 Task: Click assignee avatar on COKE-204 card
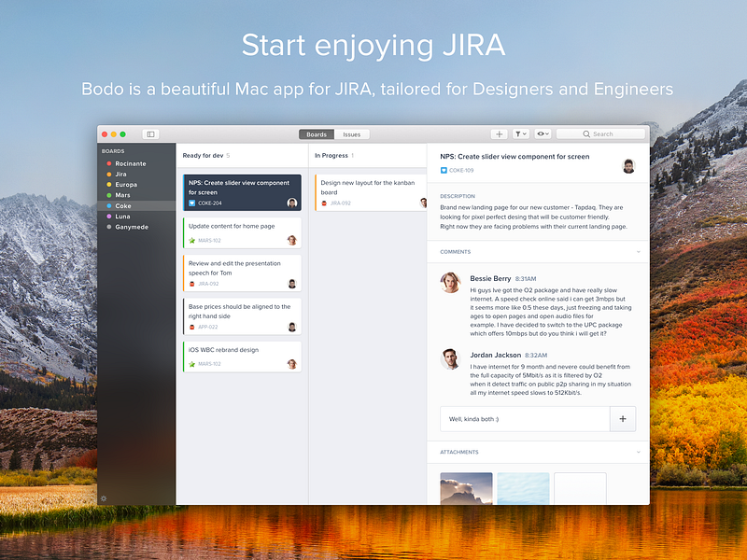coord(292,203)
